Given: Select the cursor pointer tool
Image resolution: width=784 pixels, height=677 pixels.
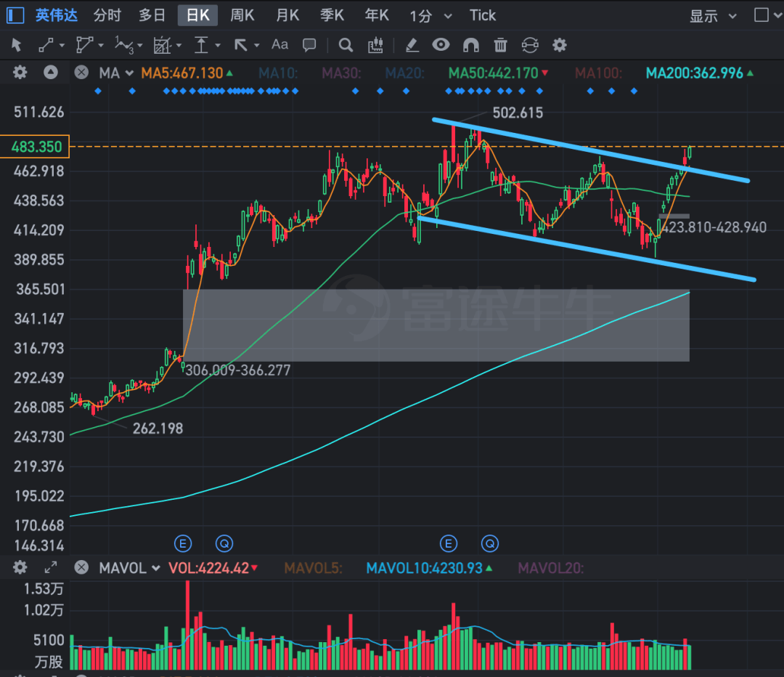Looking at the screenshot, I should click(16, 45).
